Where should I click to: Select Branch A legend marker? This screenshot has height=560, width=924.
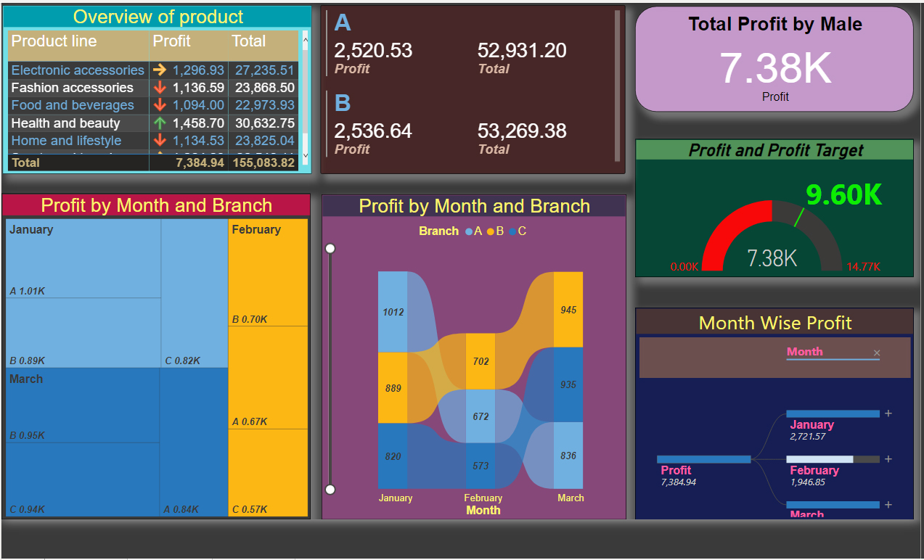(x=469, y=231)
